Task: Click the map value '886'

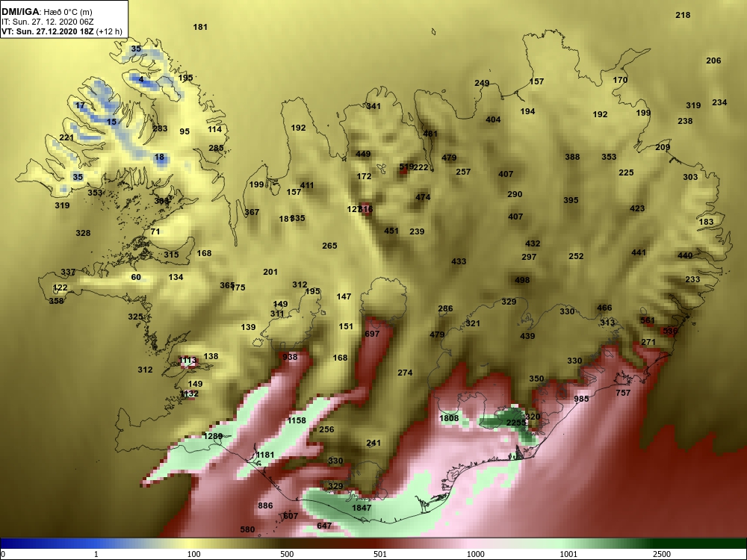Action: (265, 505)
